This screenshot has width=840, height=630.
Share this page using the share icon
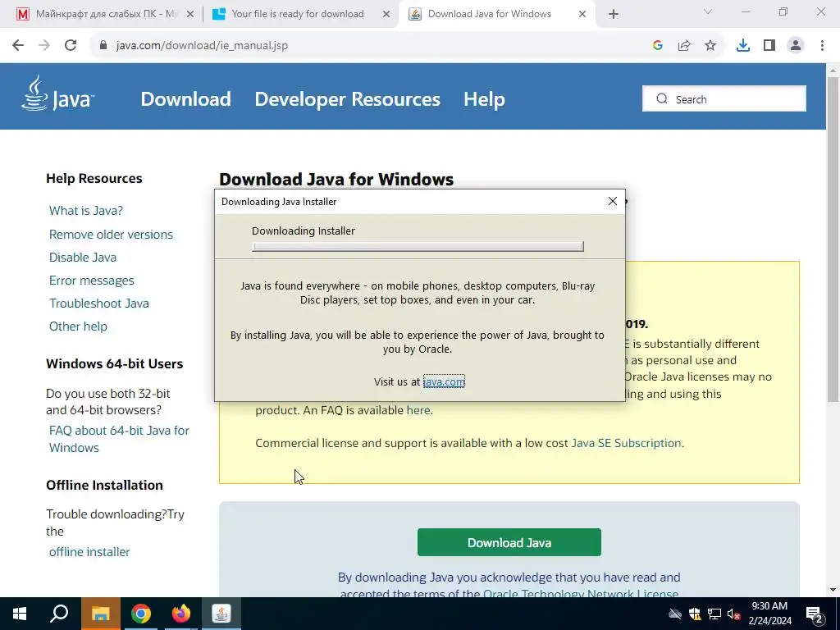point(684,46)
